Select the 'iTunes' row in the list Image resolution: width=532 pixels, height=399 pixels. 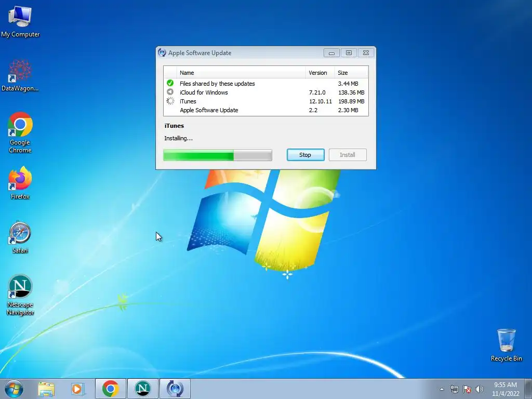click(x=266, y=101)
